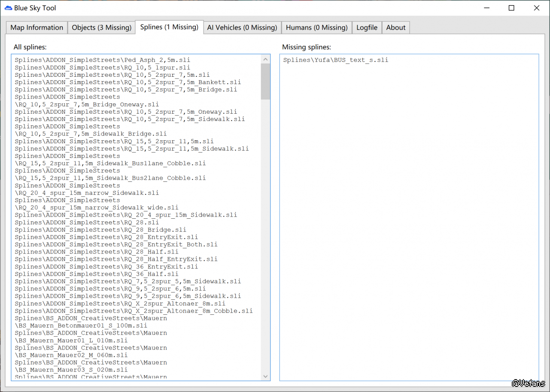
Task: Select the RQ_28_Bridge.sli spline line
Action: (x=100, y=230)
